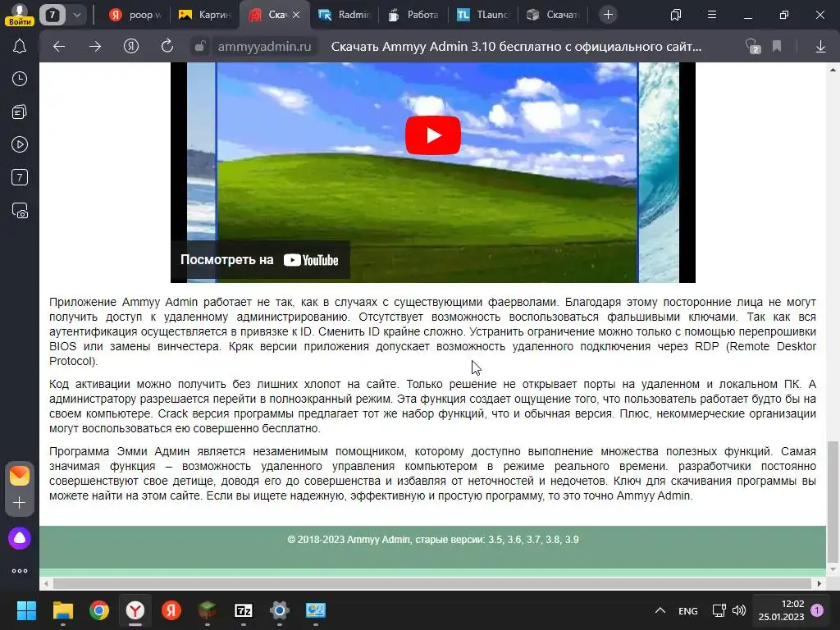Launch Alice voice assistant purple icon

tap(20, 538)
